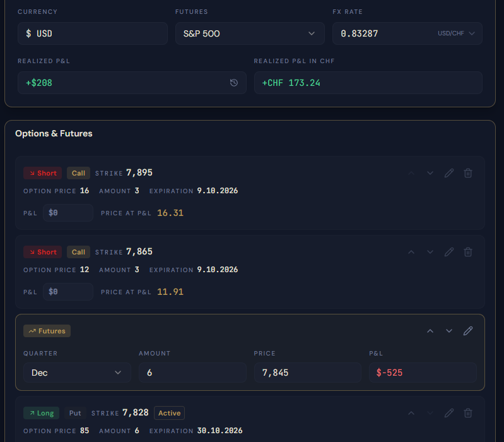Image resolution: width=504 pixels, height=442 pixels.
Task: Move the 7,895 strike call up
Action: (x=411, y=173)
